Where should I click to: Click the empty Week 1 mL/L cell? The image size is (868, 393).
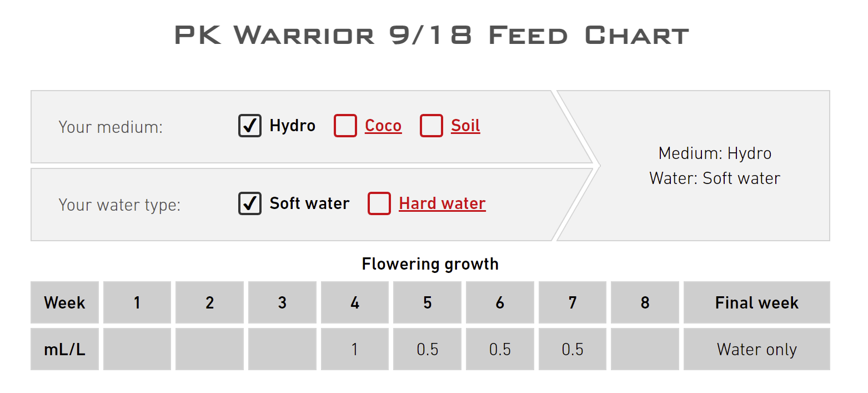[x=137, y=349]
